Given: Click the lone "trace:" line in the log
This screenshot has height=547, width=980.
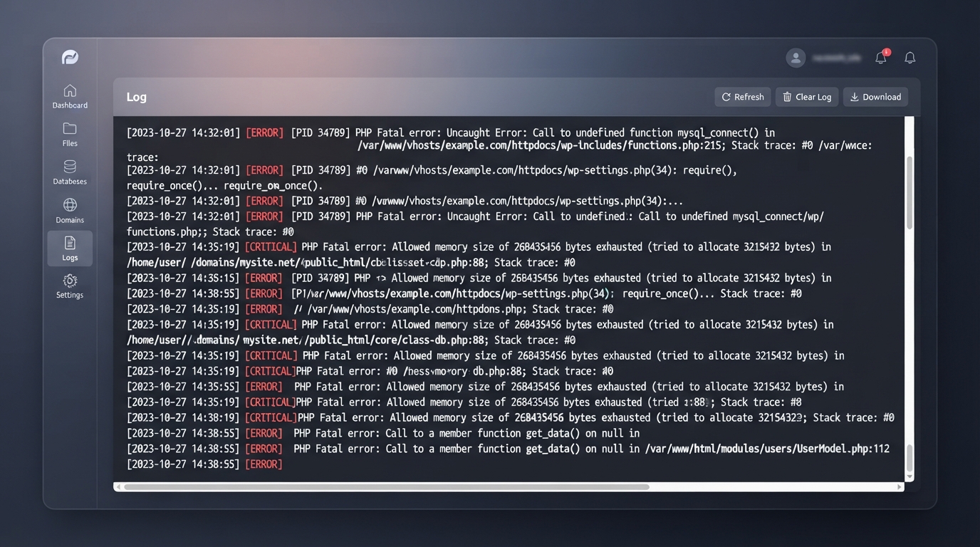Looking at the screenshot, I should pyautogui.click(x=142, y=157).
